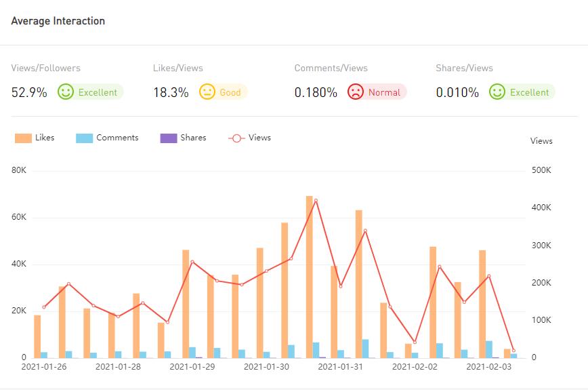Click the green smiley beside 0.010%

tap(497, 92)
